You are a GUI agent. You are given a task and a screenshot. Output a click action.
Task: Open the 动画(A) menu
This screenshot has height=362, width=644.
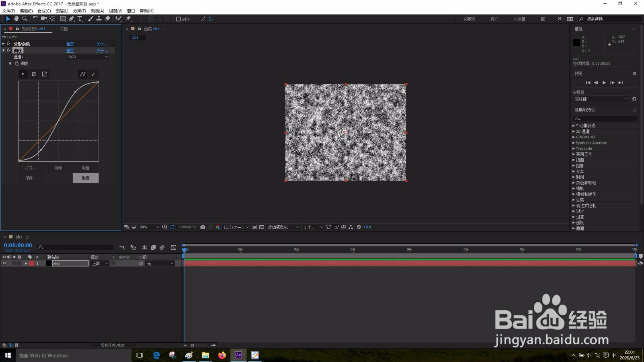[97, 11]
